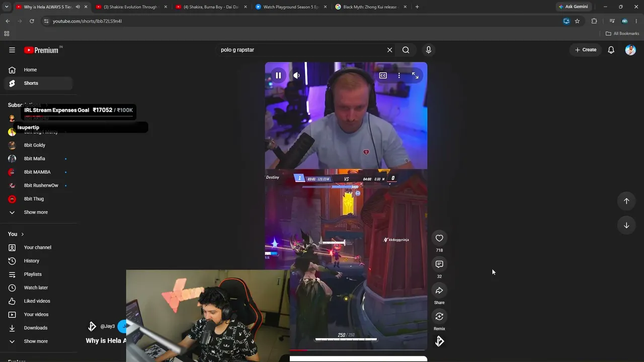Switch to the Watch Playground Season 5 tab

[x=291, y=7]
